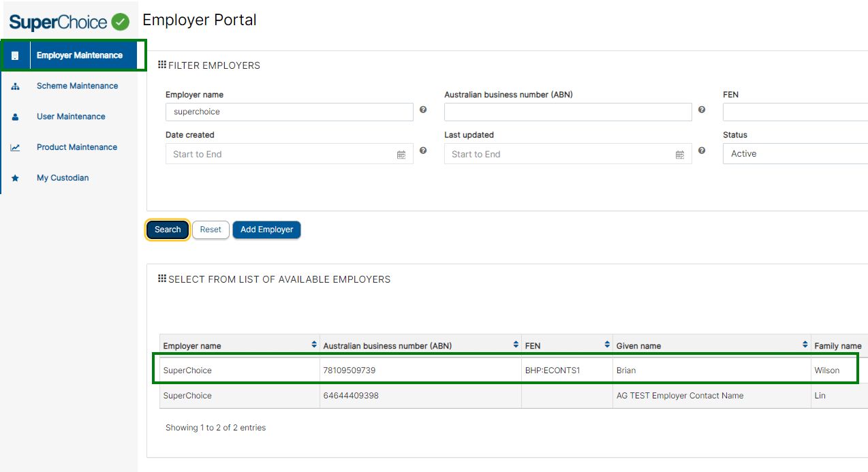Click the SuperChoice logo
This screenshot has width=868, height=472.
click(x=69, y=22)
